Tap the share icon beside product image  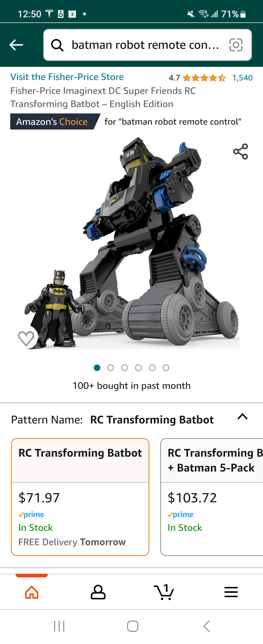(x=241, y=151)
